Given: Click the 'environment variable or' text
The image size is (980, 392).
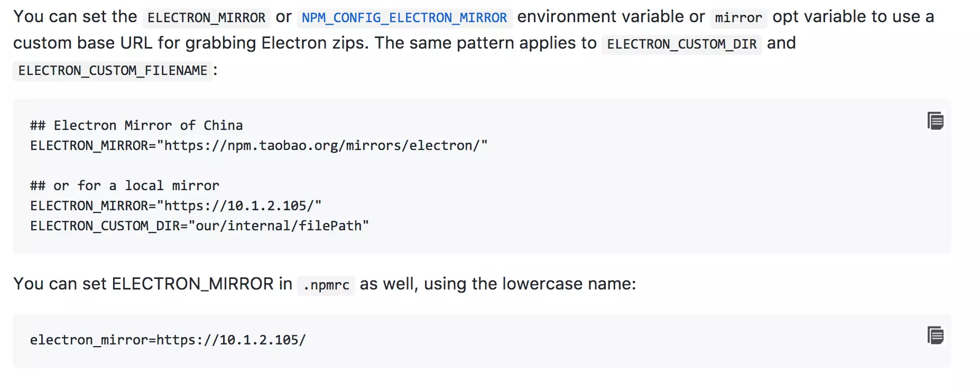Looking at the screenshot, I should click(611, 17).
